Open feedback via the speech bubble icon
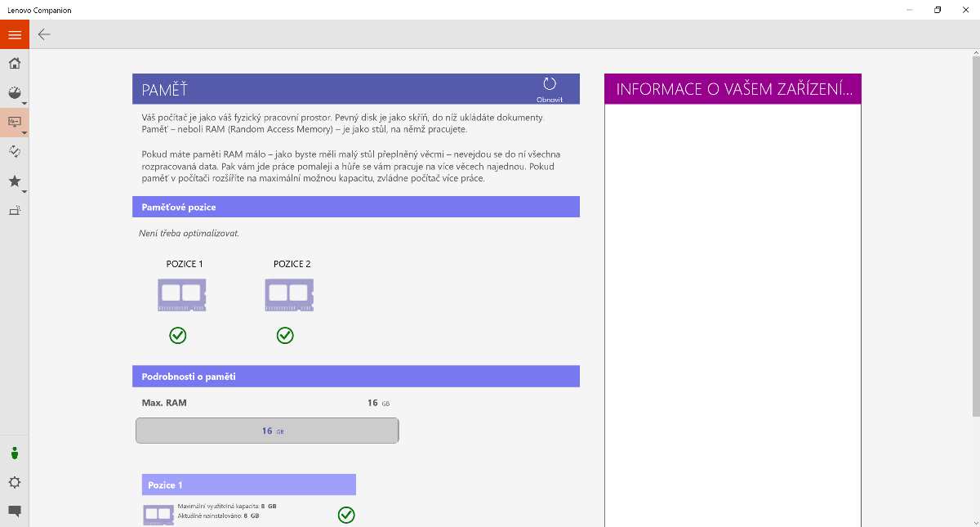The height and width of the screenshot is (527, 980). tap(14, 511)
